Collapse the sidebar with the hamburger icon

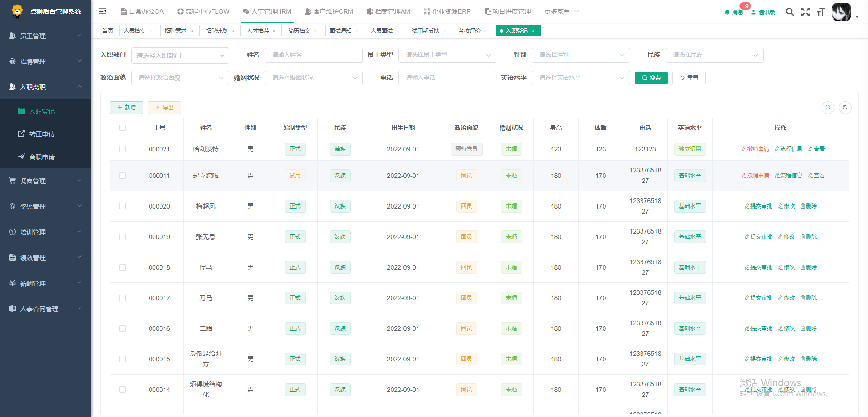coord(103,11)
